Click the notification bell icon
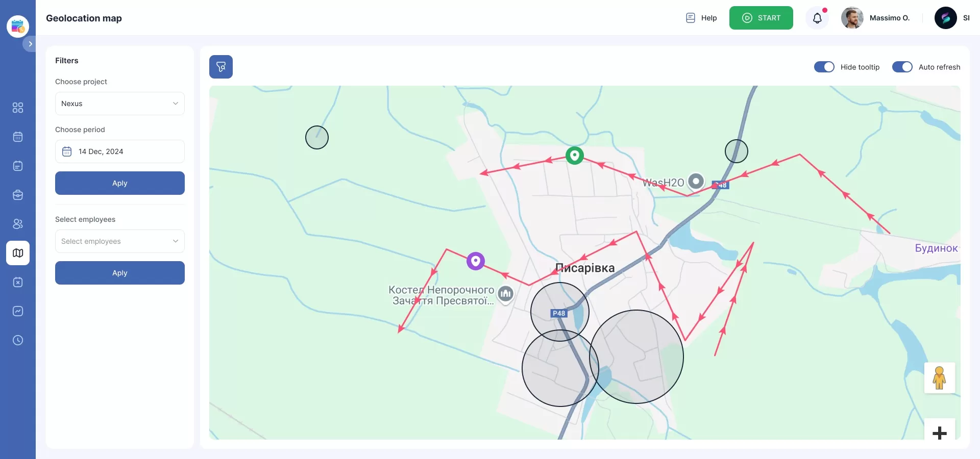This screenshot has height=459, width=980. [x=817, y=18]
